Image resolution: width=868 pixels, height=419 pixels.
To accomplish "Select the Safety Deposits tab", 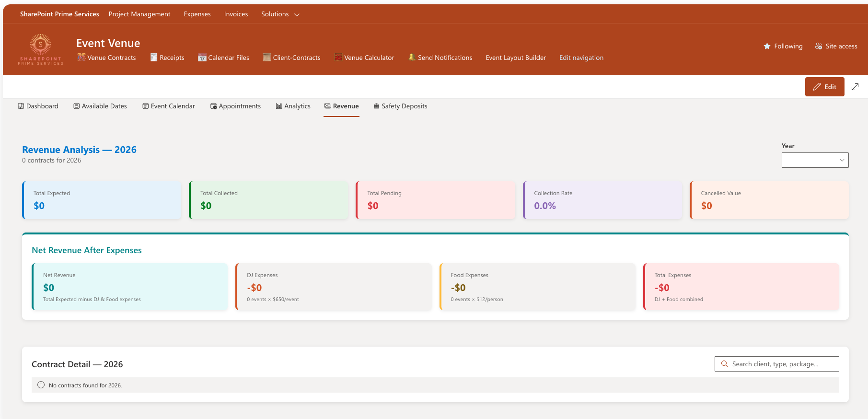I will coord(400,106).
